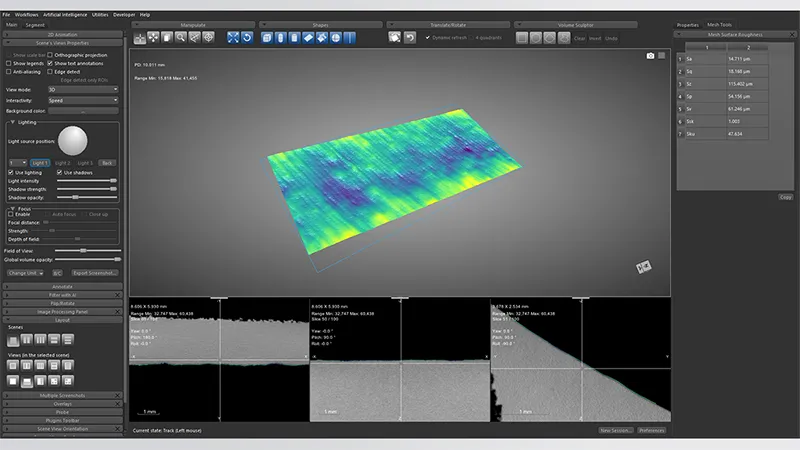The width and height of the screenshot is (800, 450).
Task: Click the Translate/Rotate tool icon
Action: [394, 38]
